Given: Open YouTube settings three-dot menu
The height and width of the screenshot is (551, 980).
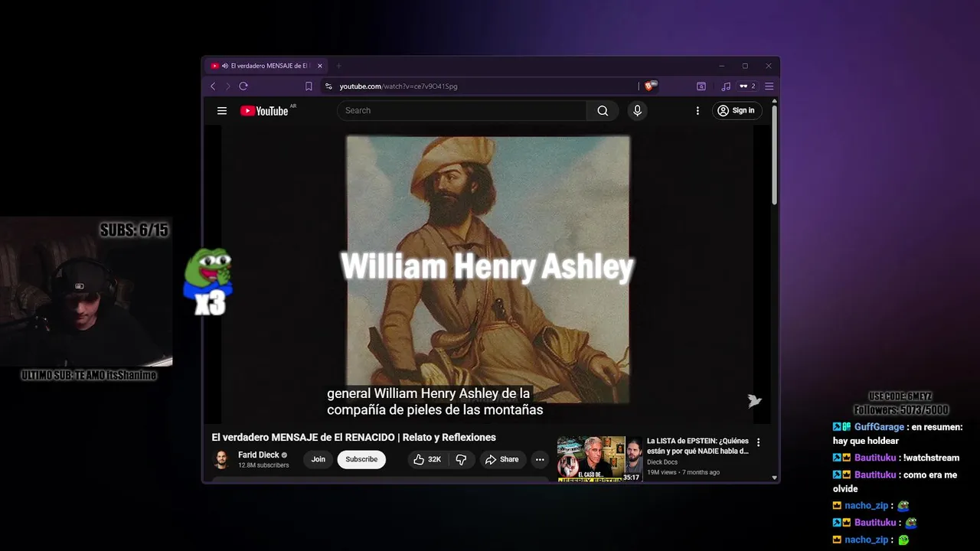Looking at the screenshot, I should click(x=697, y=111).
